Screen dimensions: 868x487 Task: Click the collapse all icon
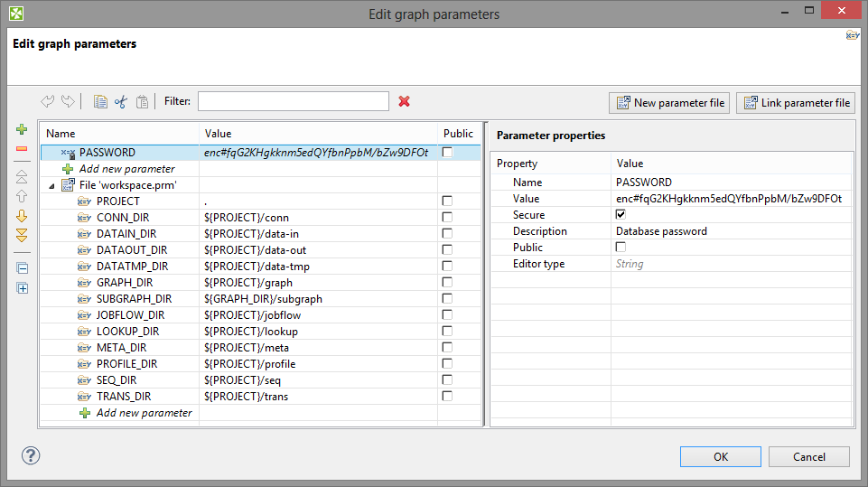click(x=23, y=268)
